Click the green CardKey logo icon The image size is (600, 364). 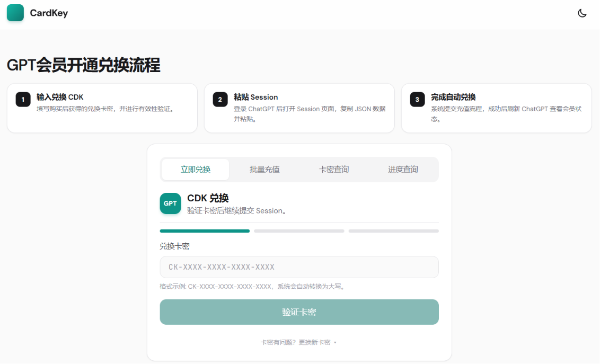click(x=15, y=13)
